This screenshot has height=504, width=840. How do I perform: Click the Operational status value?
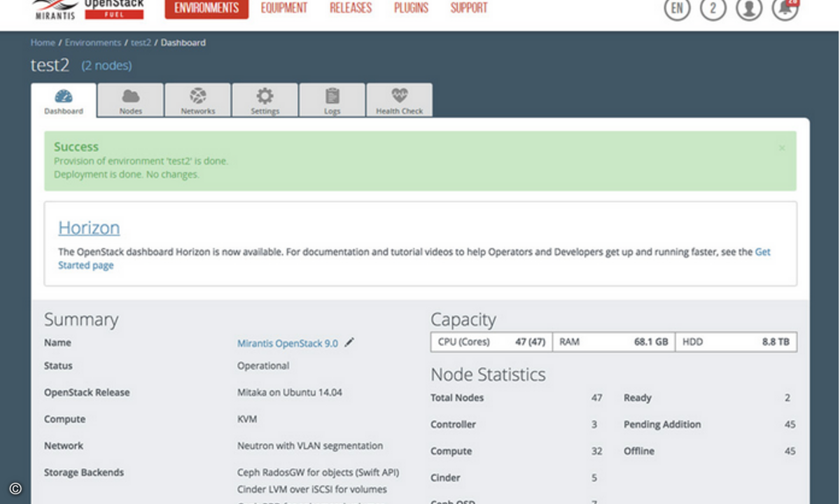click(263, 365)
